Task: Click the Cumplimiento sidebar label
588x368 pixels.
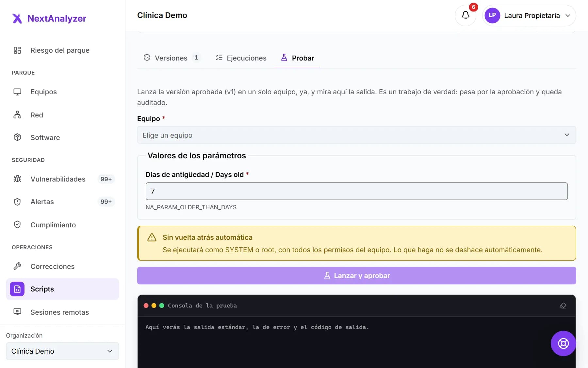Action: point(53,225)
